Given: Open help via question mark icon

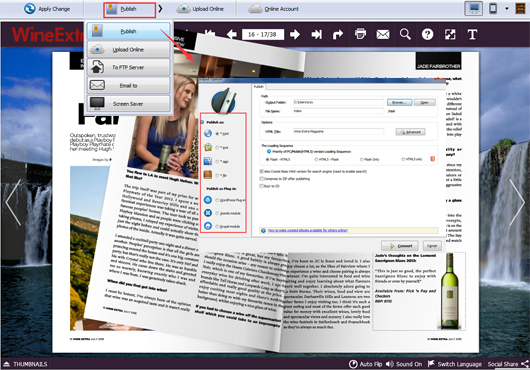Looking at the screenshot, I should (x=427, y=34).
